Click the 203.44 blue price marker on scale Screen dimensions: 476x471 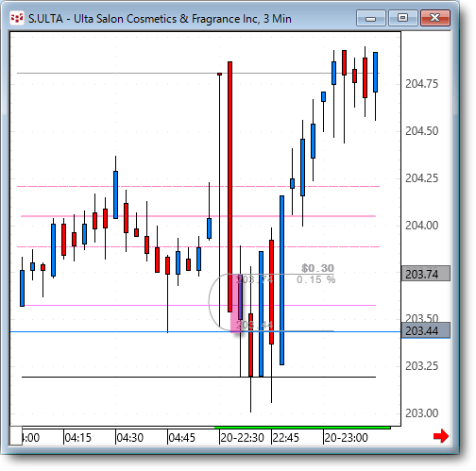[x=426, y=331]
